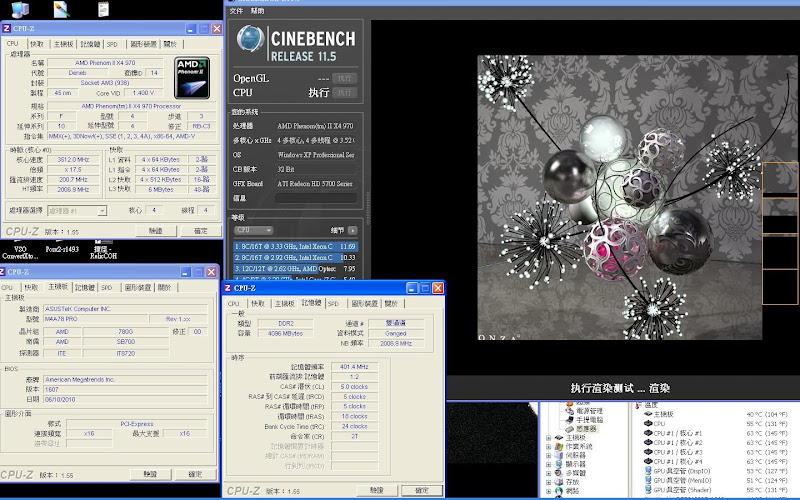This screenshot has width=800, height=500.
Task: Click the GPU 真空管 (DispIO) sensor icon
Action: (648, 471)
